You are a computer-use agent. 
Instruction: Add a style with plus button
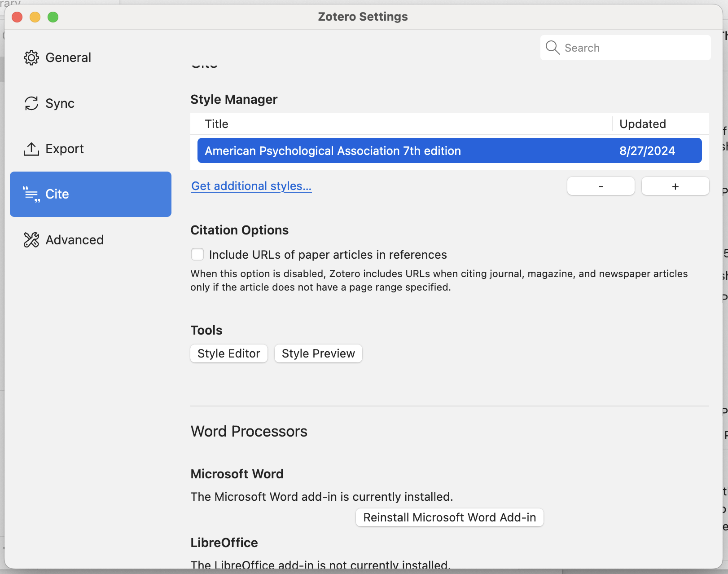click(x=675, y=186)
